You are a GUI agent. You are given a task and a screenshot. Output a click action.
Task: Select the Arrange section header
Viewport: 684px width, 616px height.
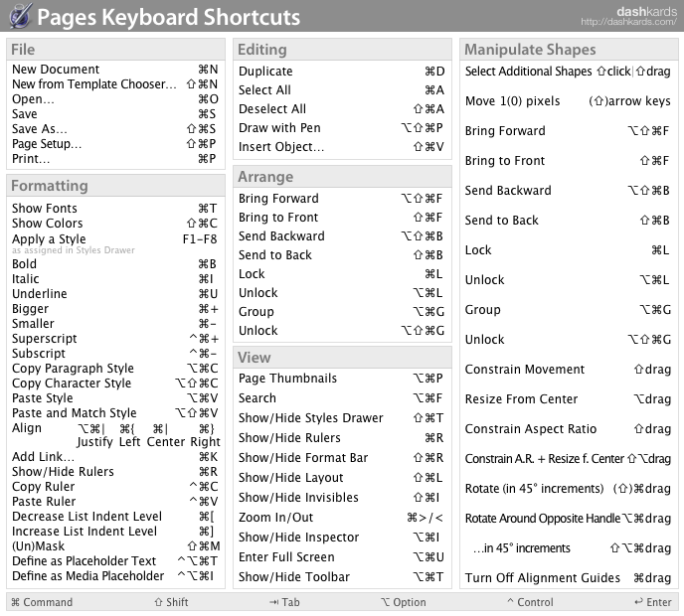click(x=342, y=177)
